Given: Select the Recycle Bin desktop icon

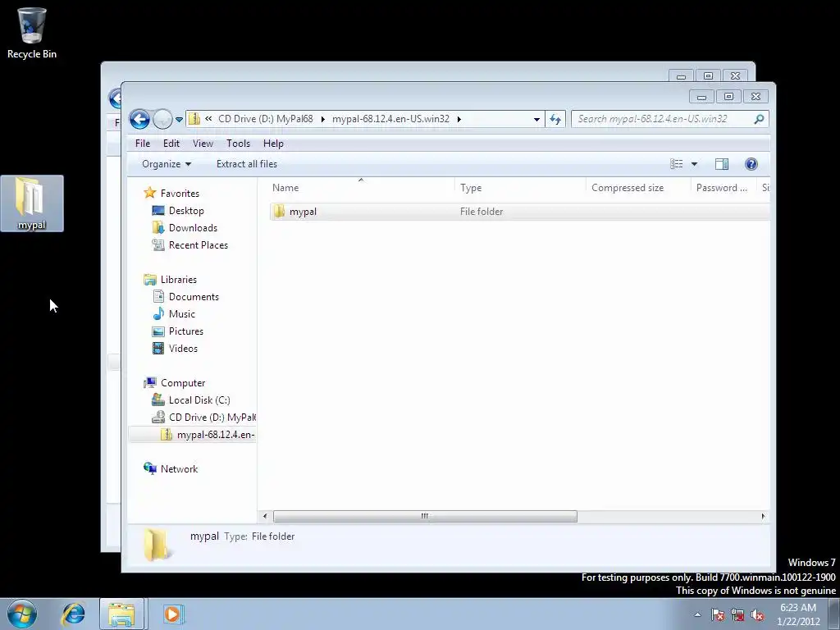Looking at the screenshot, I should click(32, 33).
